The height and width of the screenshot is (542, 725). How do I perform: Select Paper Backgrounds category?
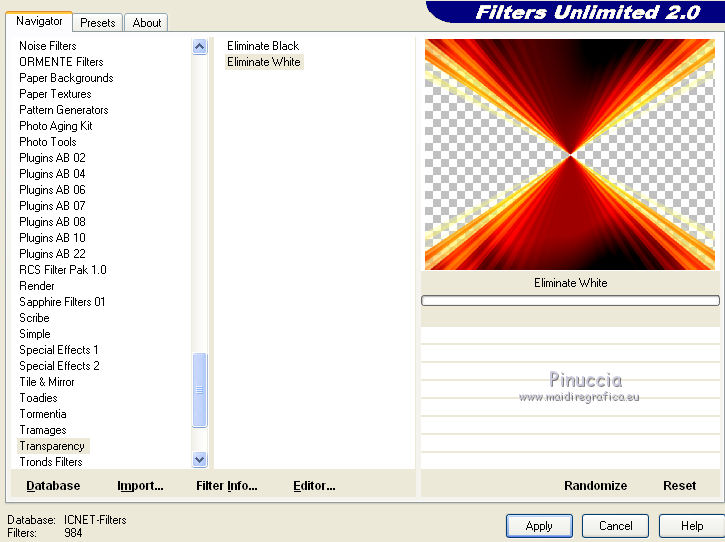point(66,78)
